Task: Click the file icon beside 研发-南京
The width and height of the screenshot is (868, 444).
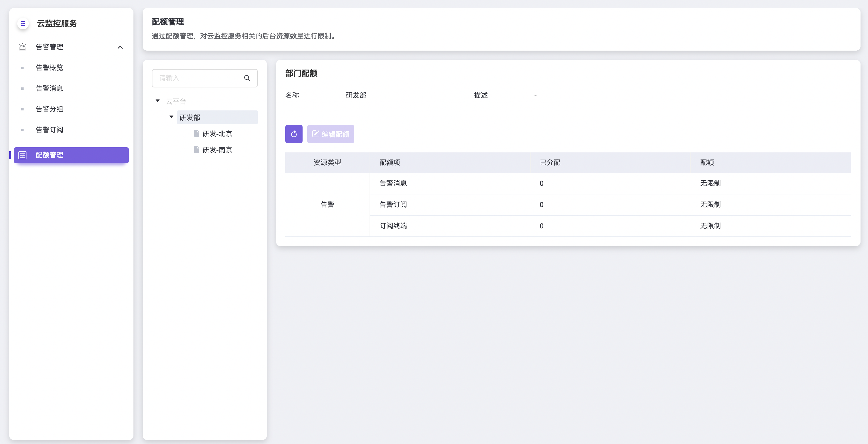Action: tap(196, 150)
